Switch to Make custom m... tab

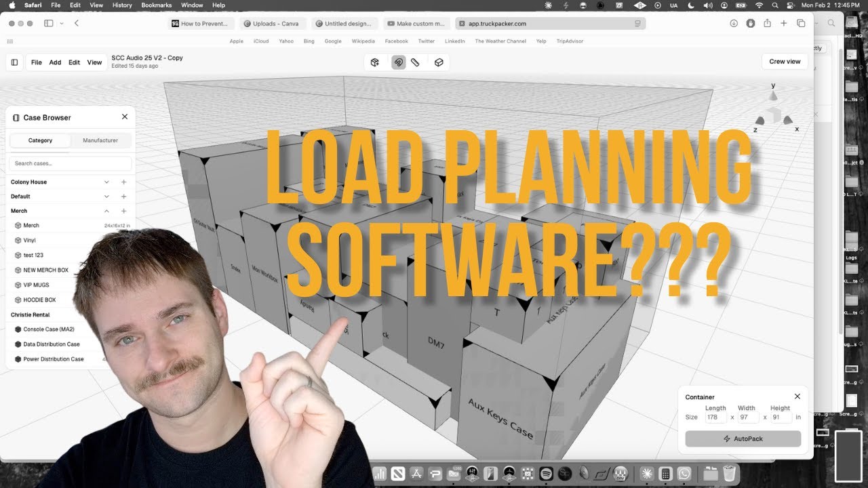(417, 23)
